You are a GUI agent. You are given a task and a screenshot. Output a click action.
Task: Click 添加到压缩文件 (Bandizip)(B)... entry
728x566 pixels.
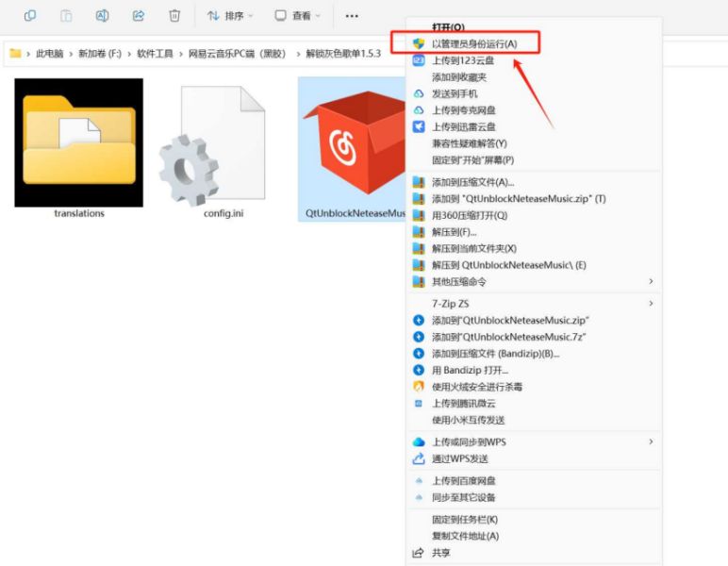(534, 354)
